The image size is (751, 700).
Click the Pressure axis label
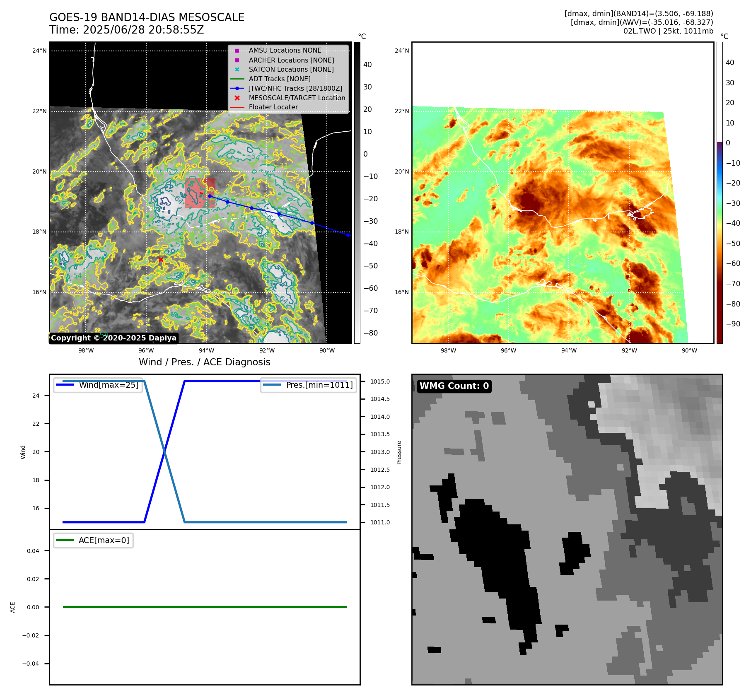pos(399,452)
